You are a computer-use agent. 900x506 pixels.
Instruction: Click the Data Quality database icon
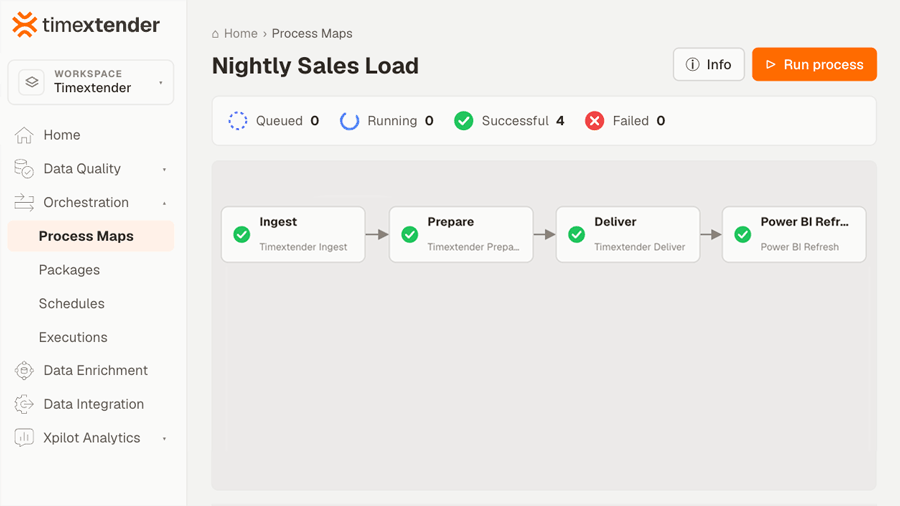click(24, 169)
